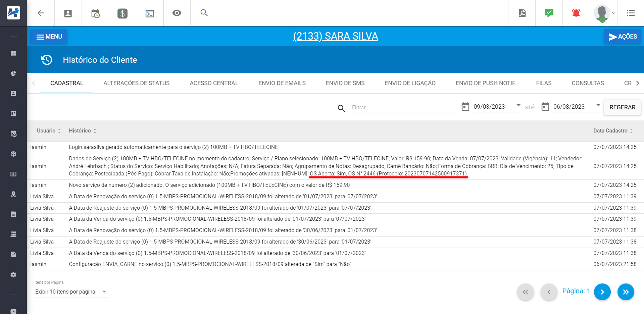Go to last page with double-right arrow
The height and width of the screenshot is (314, 644).
click(x=626, y=292)
